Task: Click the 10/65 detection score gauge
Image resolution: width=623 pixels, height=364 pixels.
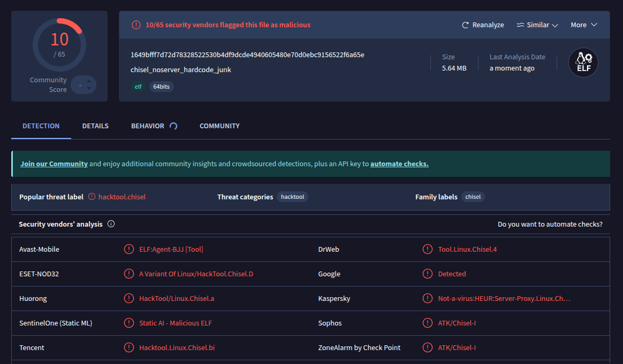Action: coord(59,45)
